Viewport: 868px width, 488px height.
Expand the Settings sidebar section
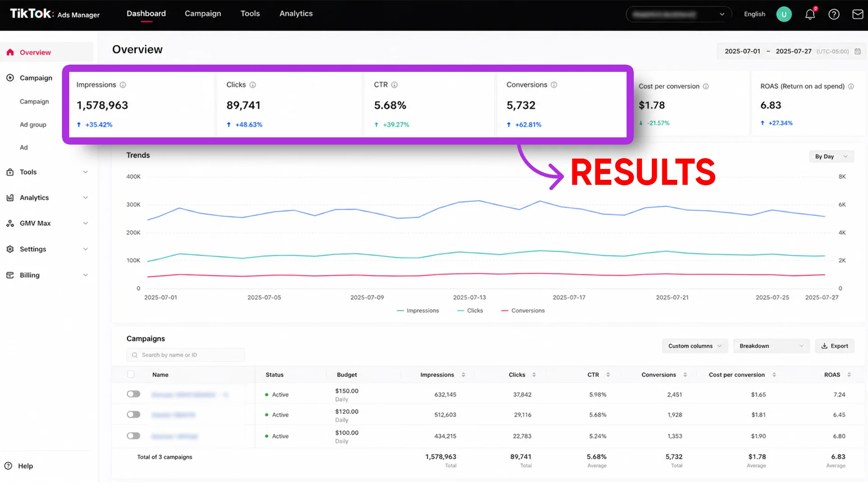(x=85, y=249)
